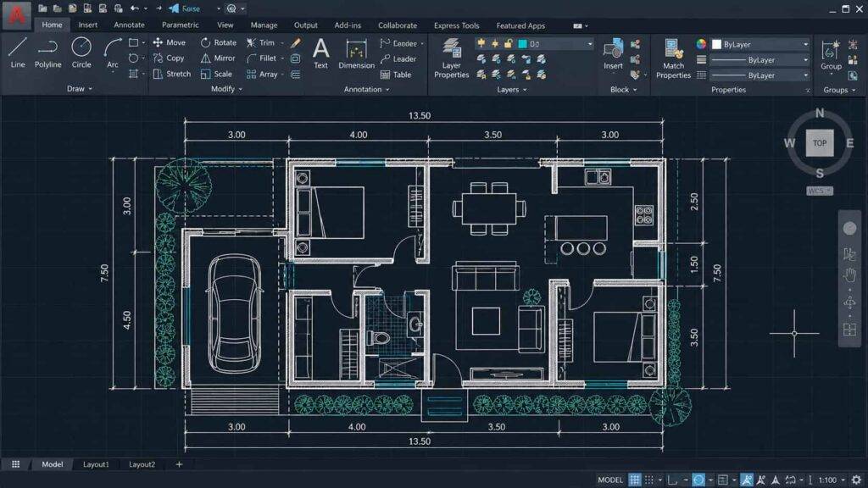Image resolution: width=868 pixels, height=488 pixels.
Task: Toggle drawing grid display in status bar
Action: 634,480
